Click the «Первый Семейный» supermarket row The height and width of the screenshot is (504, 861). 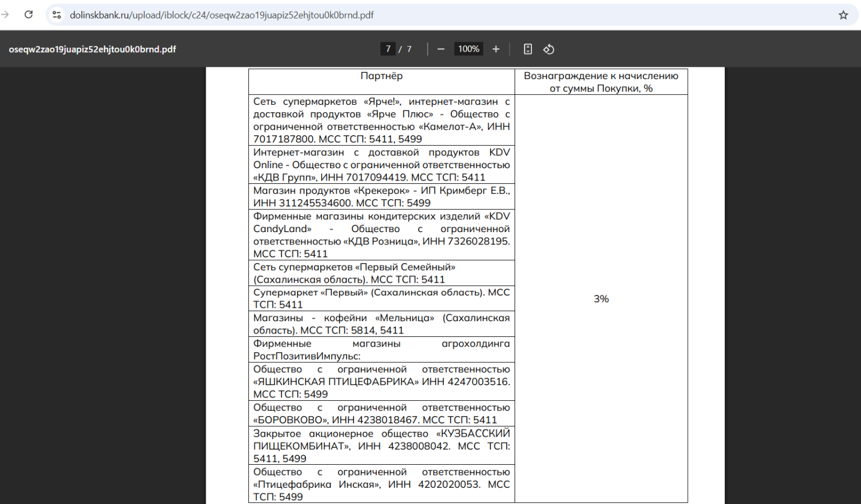[x=381, y=273]
